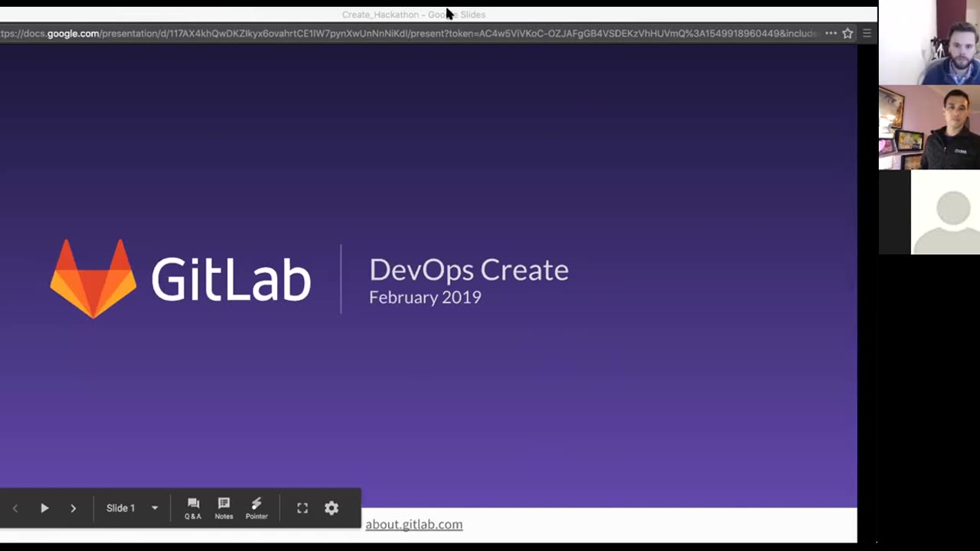Image resolution: width=980 pixels, height=551 pixels.
Task: Open presentation settings gear
Action: click(x=332, y=508)
